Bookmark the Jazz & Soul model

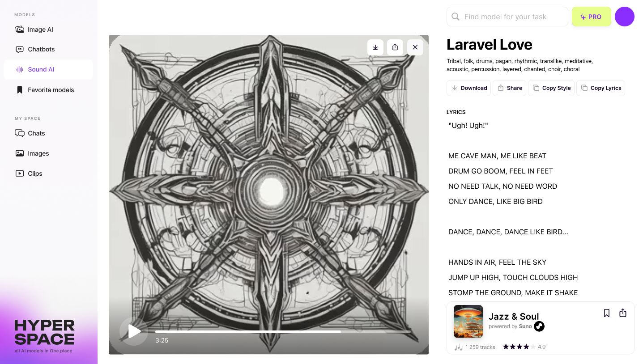coord(607,313)
